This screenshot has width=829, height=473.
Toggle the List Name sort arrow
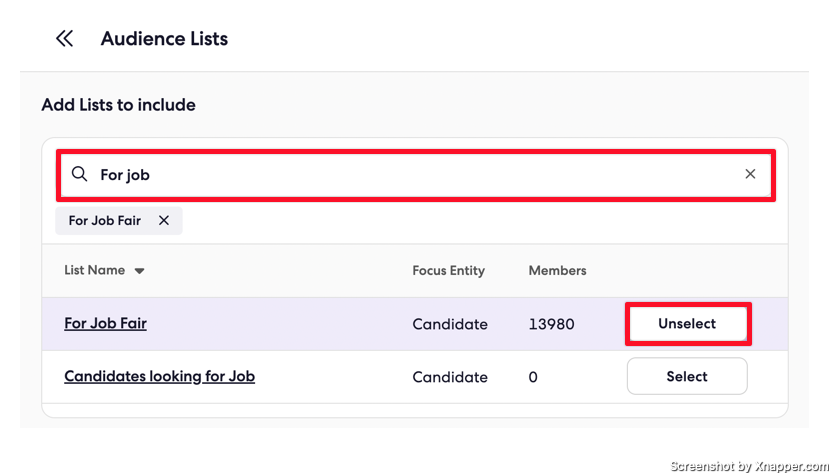coord(139,271)
